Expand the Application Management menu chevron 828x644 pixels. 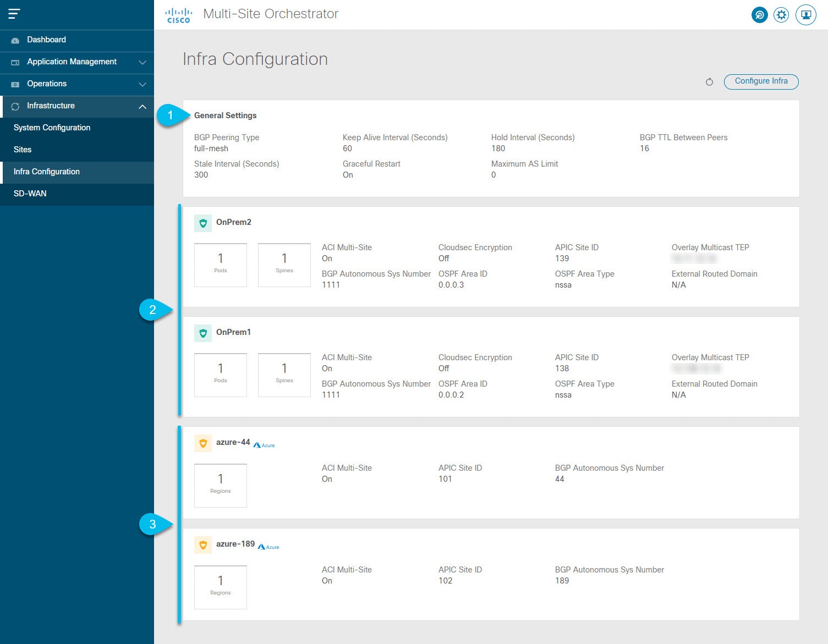point(142,62)
